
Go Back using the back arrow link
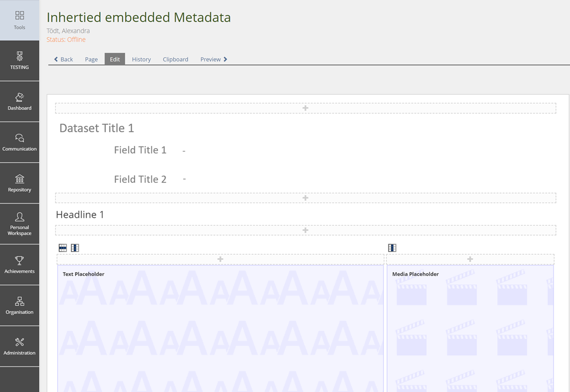point(63,59)
